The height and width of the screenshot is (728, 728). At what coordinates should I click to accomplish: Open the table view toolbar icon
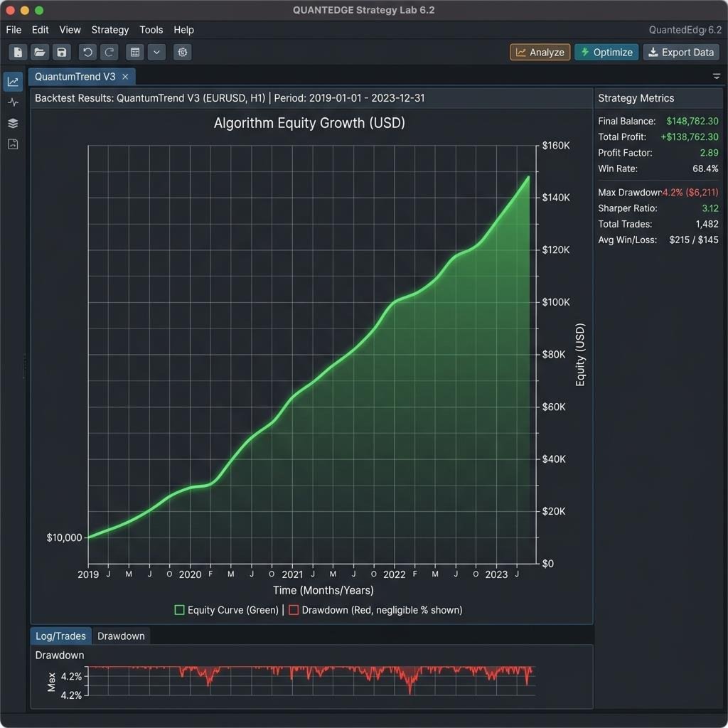click(135, 52)
